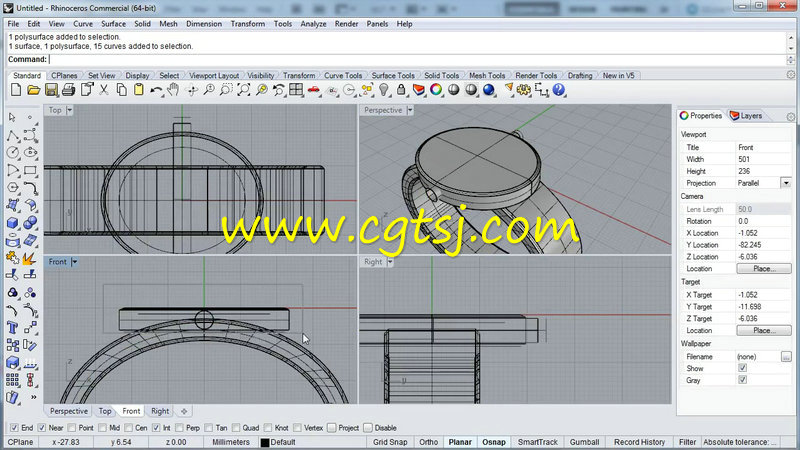Select the Polyline tool in sidebar
The width and height of the screenshot is (800, 450).
13,136
